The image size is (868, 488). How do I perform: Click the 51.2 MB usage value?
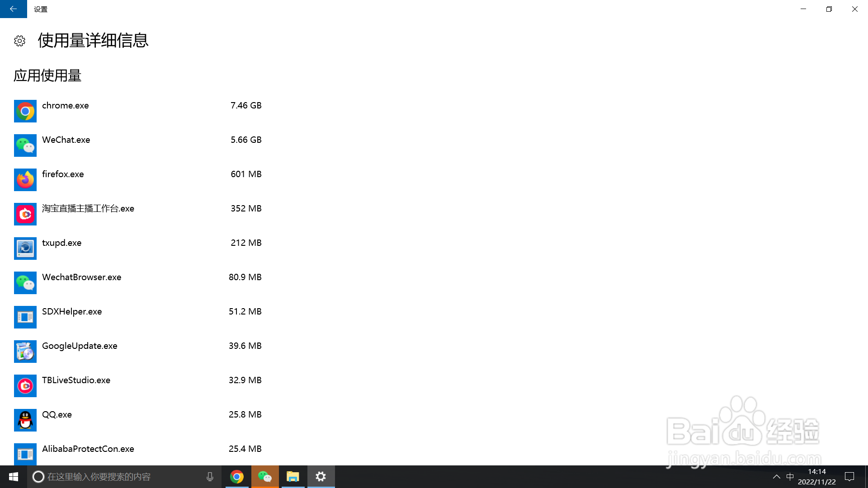click(x=245, y=312)
